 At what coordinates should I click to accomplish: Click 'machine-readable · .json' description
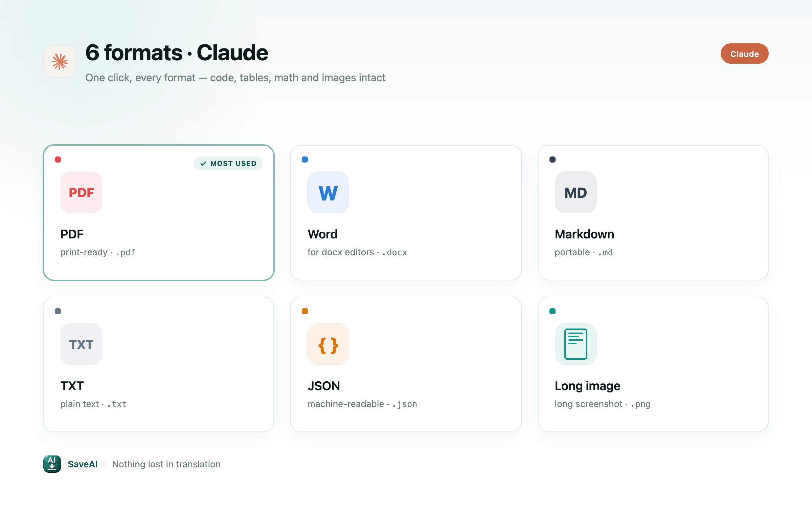(362, 404)
